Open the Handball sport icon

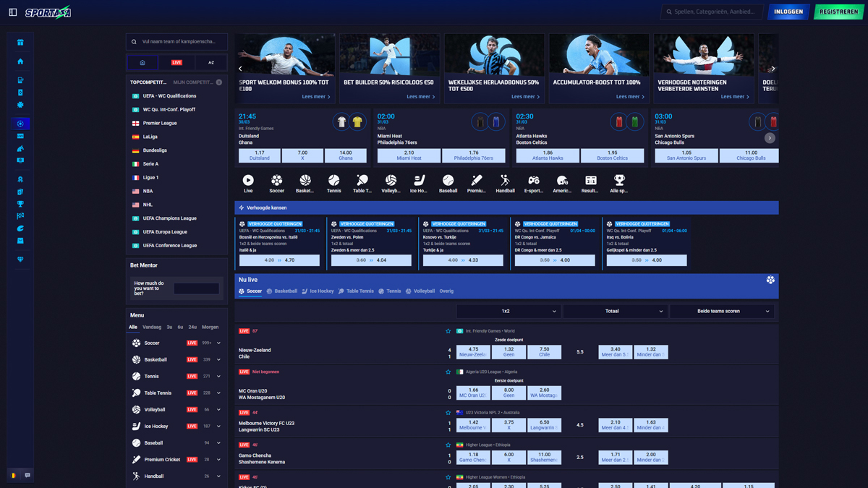click(505, 181)
